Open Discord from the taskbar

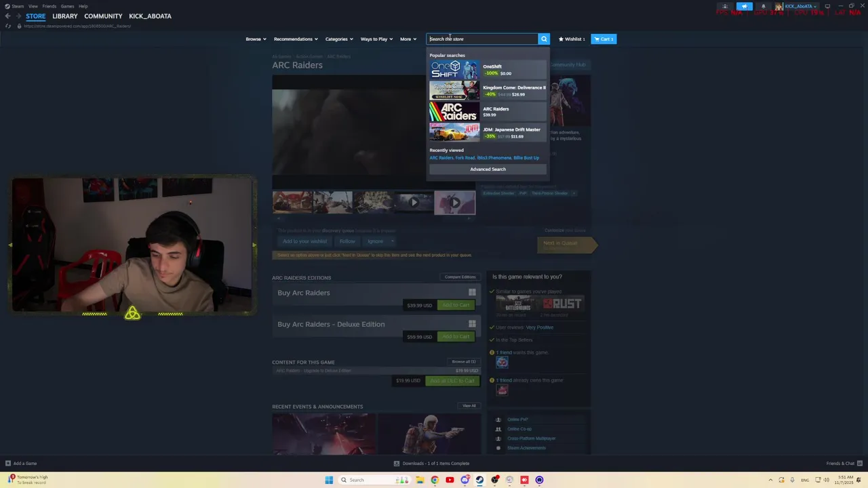click(465, 480)
